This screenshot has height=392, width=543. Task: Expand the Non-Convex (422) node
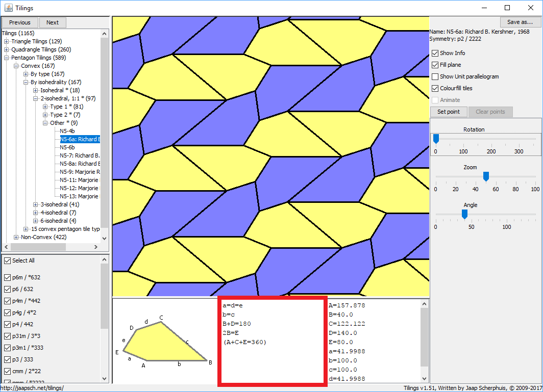pos(16,238)
